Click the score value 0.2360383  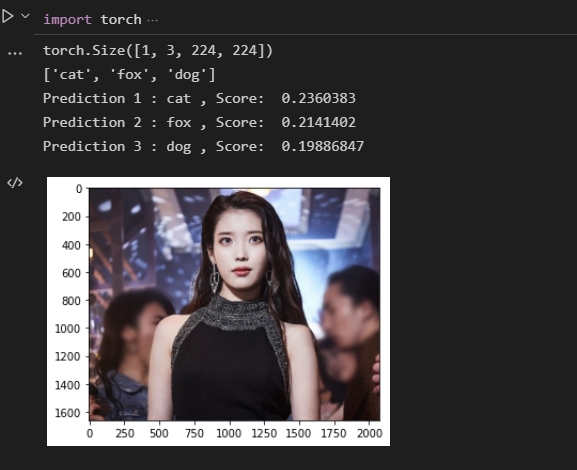319,99
